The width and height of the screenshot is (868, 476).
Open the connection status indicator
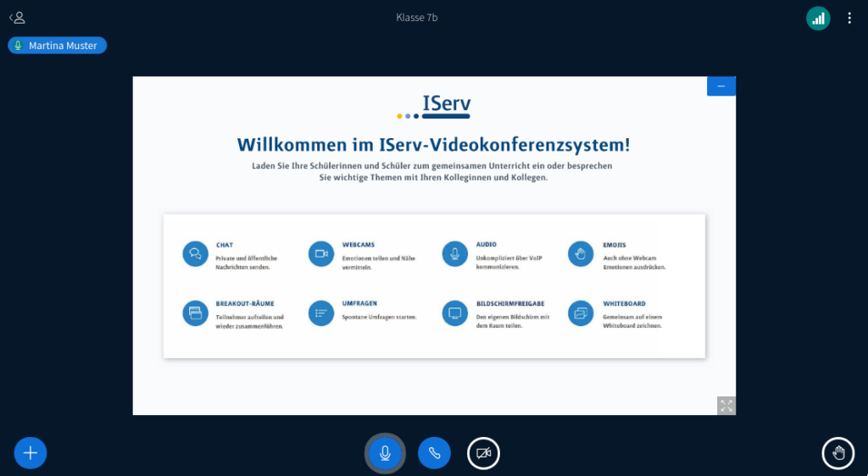[818, 19]
